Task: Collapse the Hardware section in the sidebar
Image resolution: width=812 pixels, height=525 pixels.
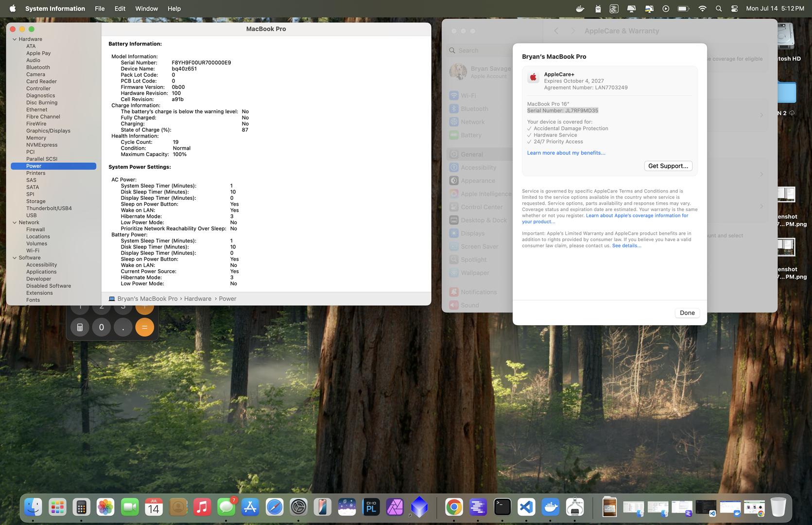Action: click(x=15, y=39)
